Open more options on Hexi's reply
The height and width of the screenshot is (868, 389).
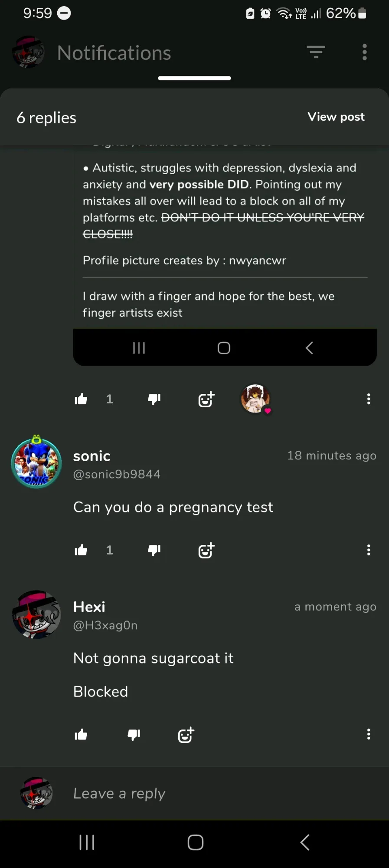coord(369,735)
